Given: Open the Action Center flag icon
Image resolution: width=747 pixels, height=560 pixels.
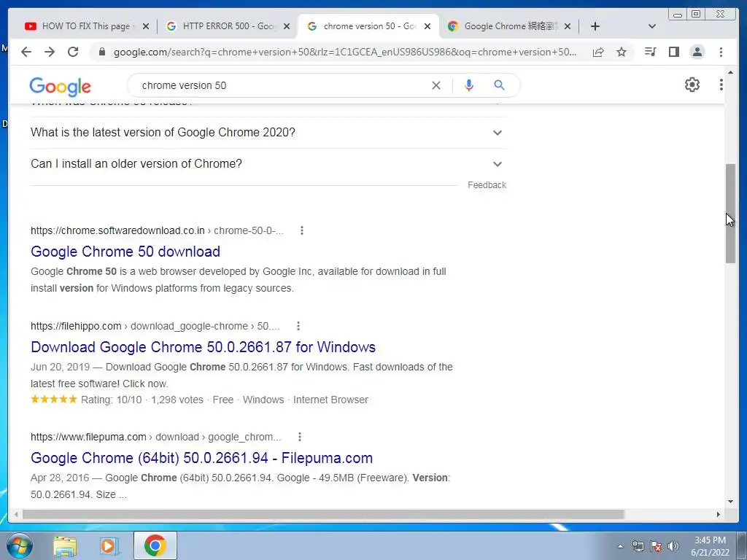Looking at the screenshot, I should (x=656, y=546).
